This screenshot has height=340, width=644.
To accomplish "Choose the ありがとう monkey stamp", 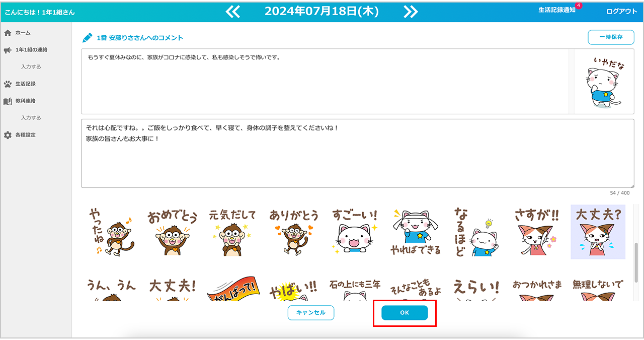I will (x=294, y=232).
